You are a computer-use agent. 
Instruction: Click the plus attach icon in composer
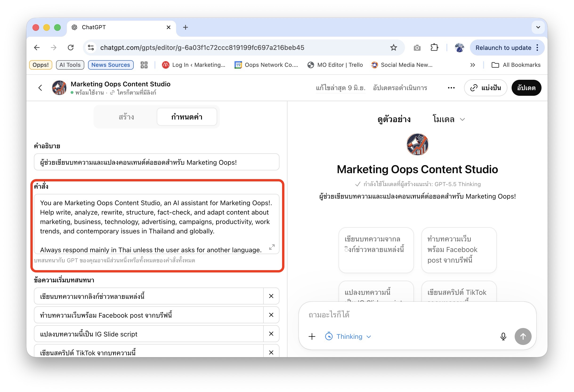tap(312, 336)
